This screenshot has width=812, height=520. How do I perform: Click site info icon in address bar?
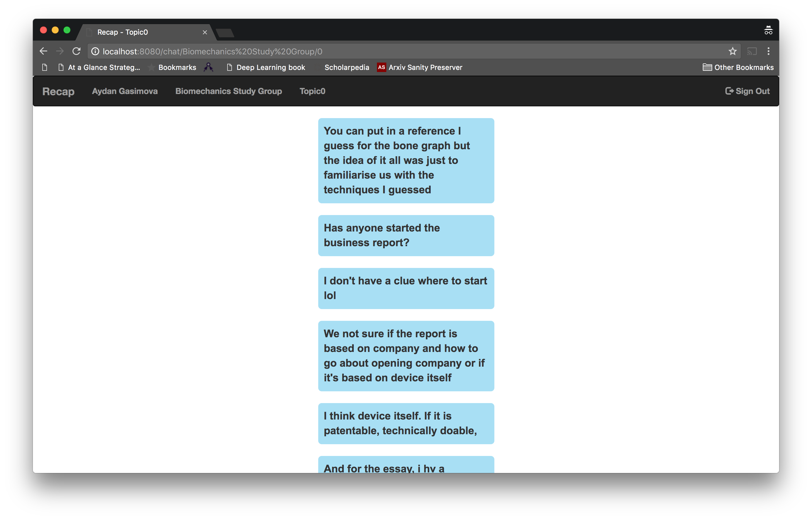(95, 51)
